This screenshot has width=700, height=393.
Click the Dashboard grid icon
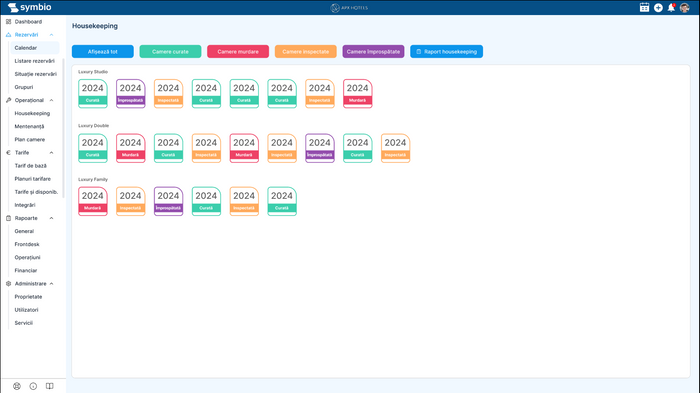point(8,21)
